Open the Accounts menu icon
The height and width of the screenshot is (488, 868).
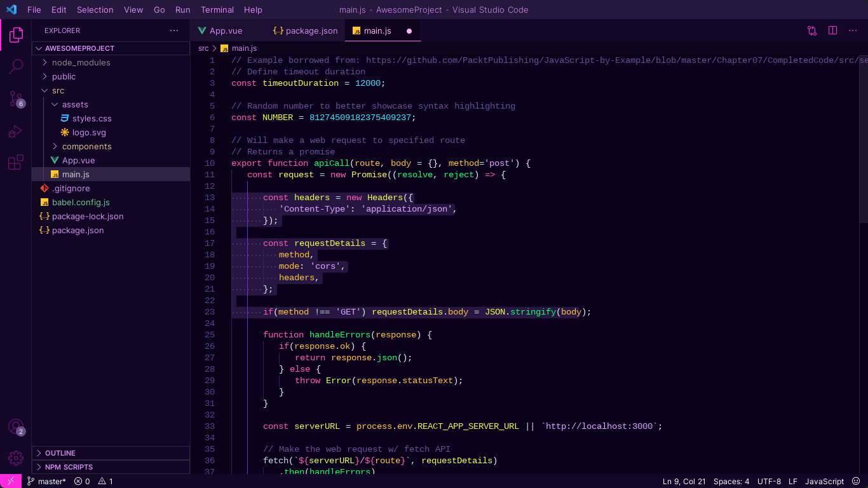[16, 427]
